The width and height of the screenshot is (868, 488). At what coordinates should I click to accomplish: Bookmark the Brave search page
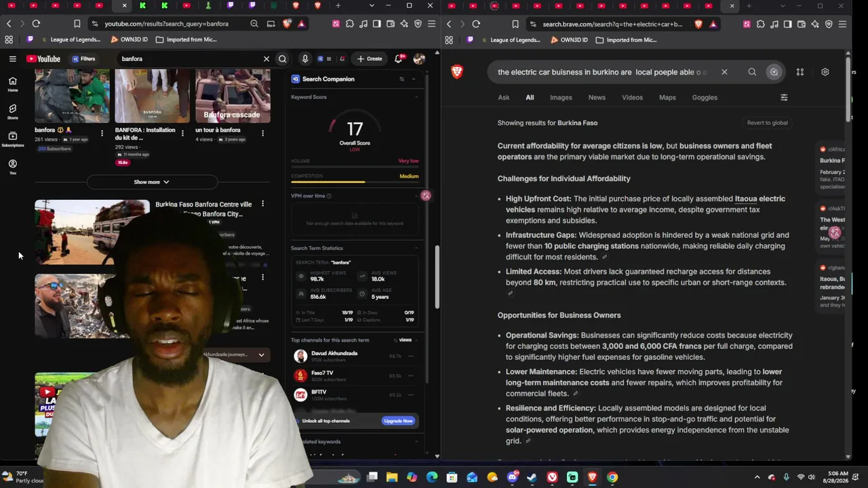(517, 24)
